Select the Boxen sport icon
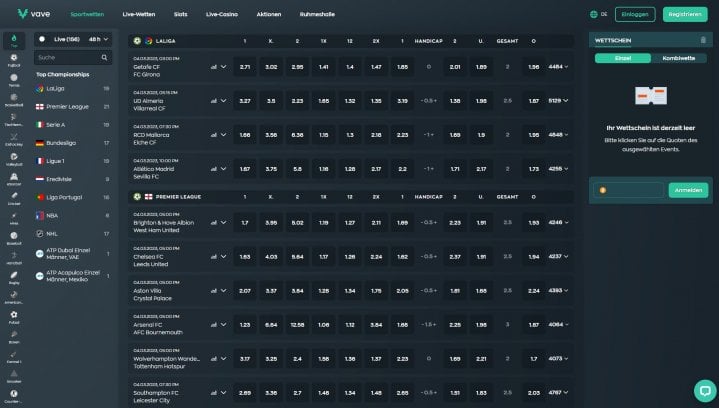The height and width of the screenshot is (408, 719). click(14, 336)
